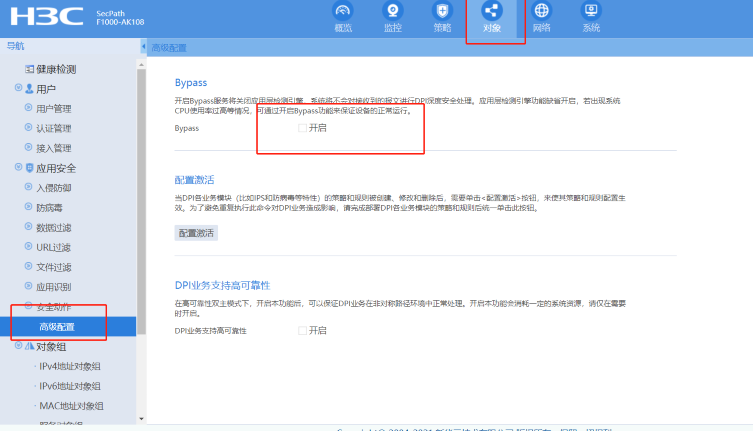Click the 用户 person icon
Viewport: 753px width, 431px height.
pos(29,89)
